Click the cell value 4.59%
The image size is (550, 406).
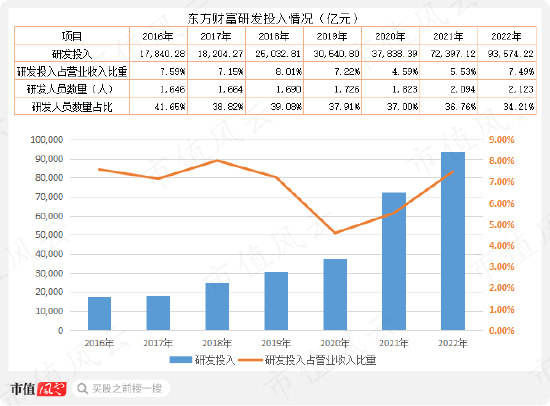[405, 72]
